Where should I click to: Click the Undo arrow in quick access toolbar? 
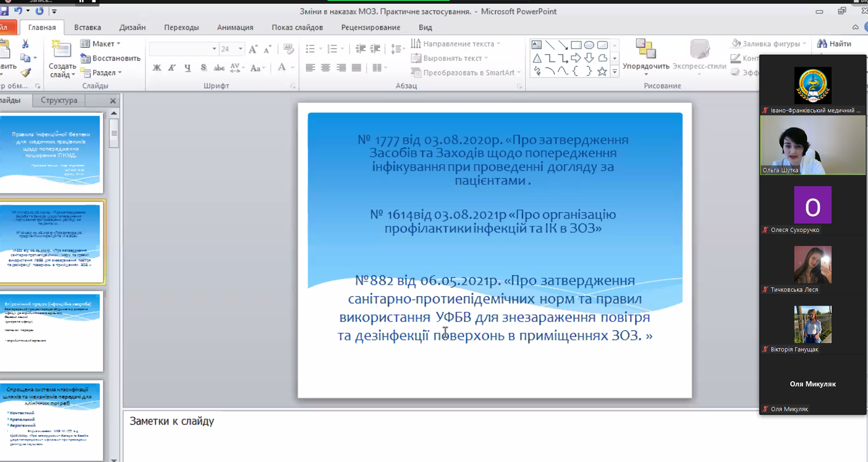point(18,11)
